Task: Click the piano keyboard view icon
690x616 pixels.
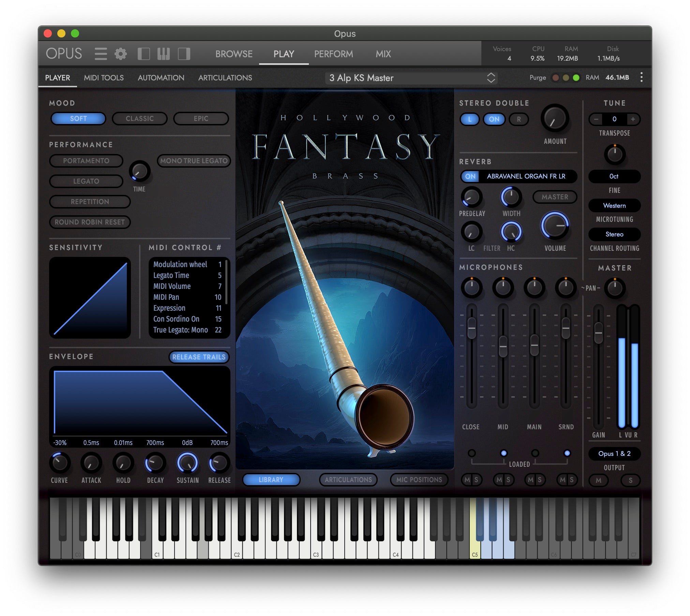Action: point(163,54)
